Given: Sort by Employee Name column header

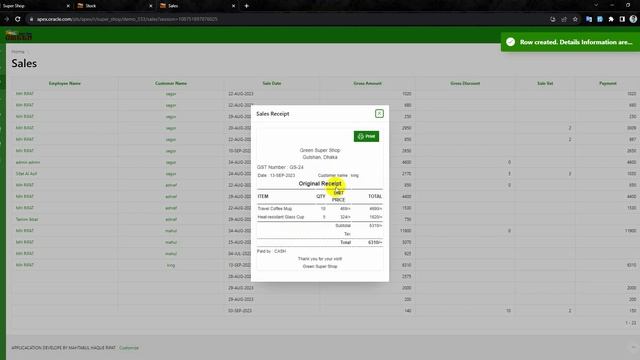Looking at the screenshot, I should pyautogui.click(x=64, y=83).
